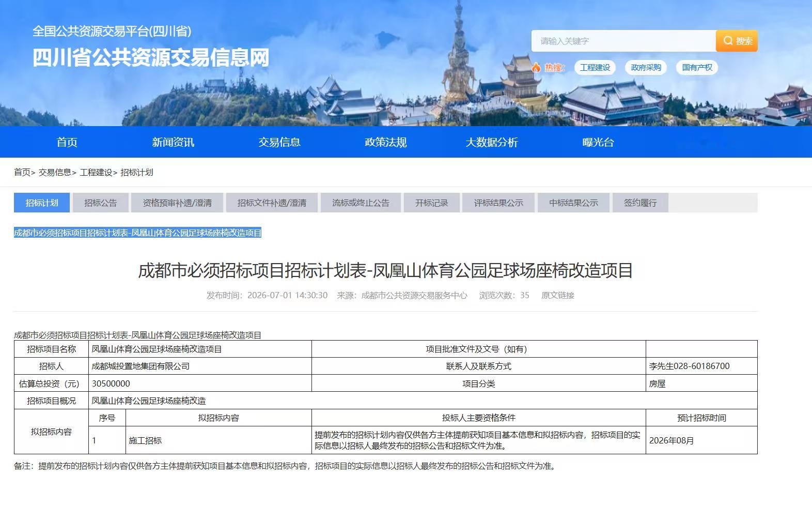This screenshot has height=507, width=812.
Task: Click the publish time 2026-07-01 14:30:30
Action: [x=287, y=295]
